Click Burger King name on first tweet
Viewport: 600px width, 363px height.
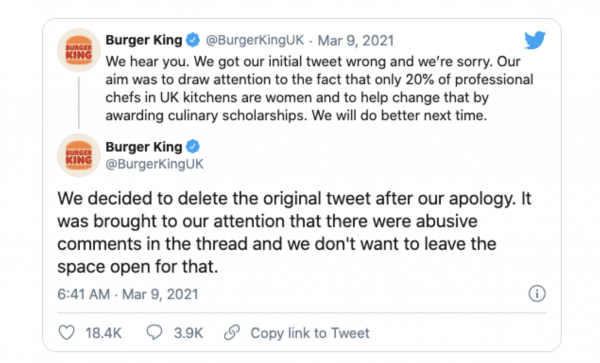[144, 40]
